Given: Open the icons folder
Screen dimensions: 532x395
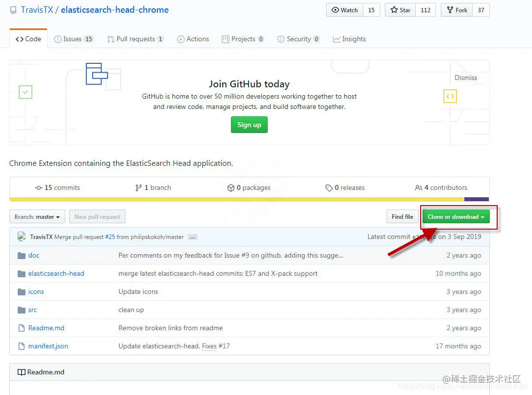Looking at the screenshot, I should 36,292.
